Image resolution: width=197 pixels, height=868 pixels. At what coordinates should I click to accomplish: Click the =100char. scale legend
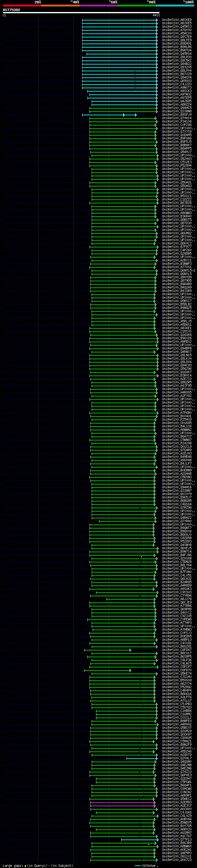click(x=147, y=865)
